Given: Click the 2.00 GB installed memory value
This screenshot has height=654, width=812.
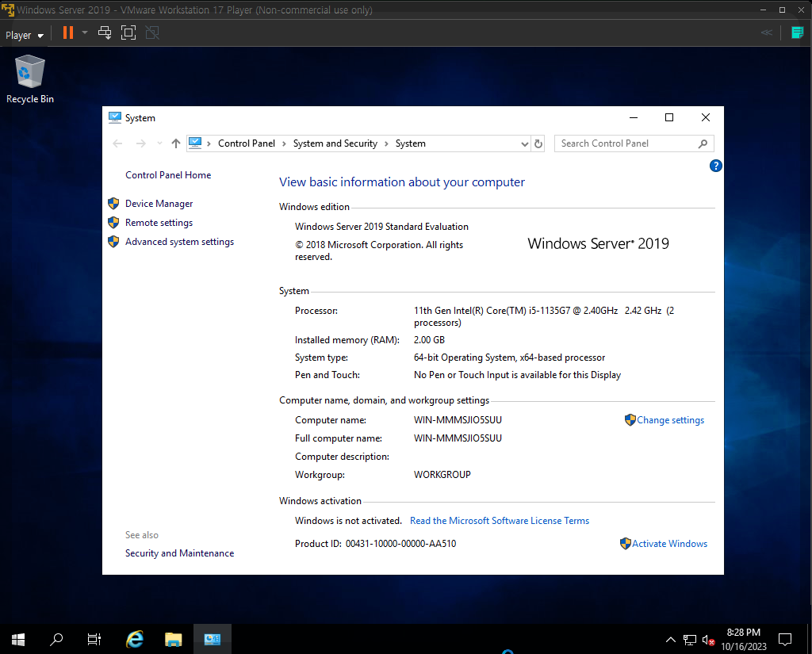Looking at the screenshot, I should coord(429,340).
